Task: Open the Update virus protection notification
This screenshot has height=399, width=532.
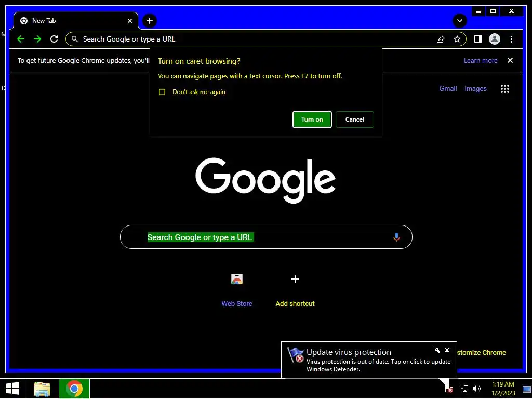Action: point(369,360)
